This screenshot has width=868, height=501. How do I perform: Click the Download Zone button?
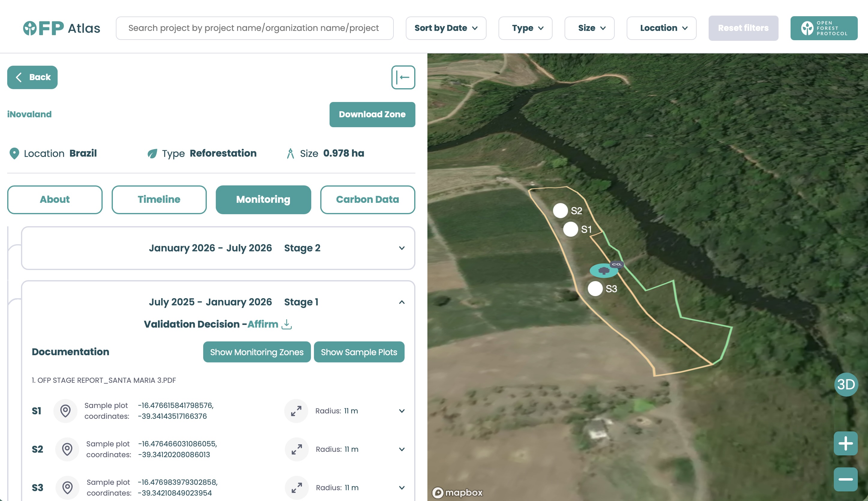click(372, 115)
